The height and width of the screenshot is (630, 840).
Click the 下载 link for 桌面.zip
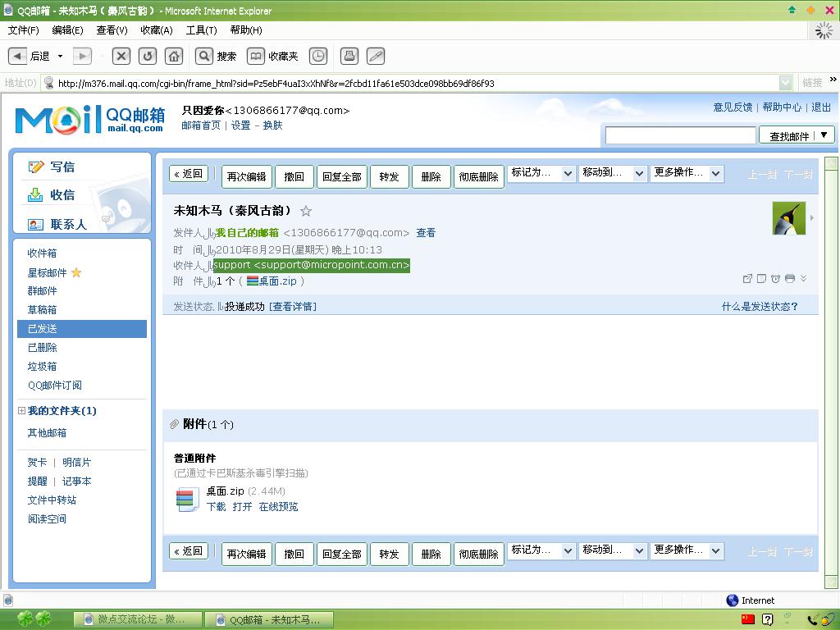point(217,507)
